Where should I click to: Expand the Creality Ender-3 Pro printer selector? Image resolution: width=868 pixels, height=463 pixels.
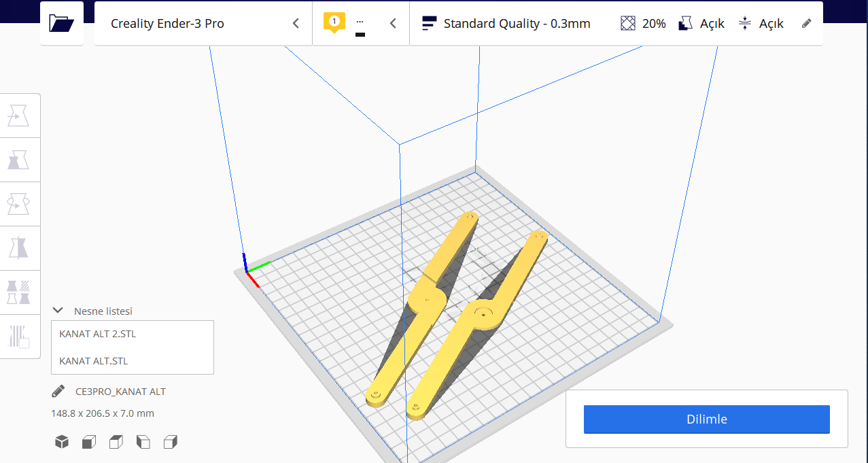[x=296, y=23]
